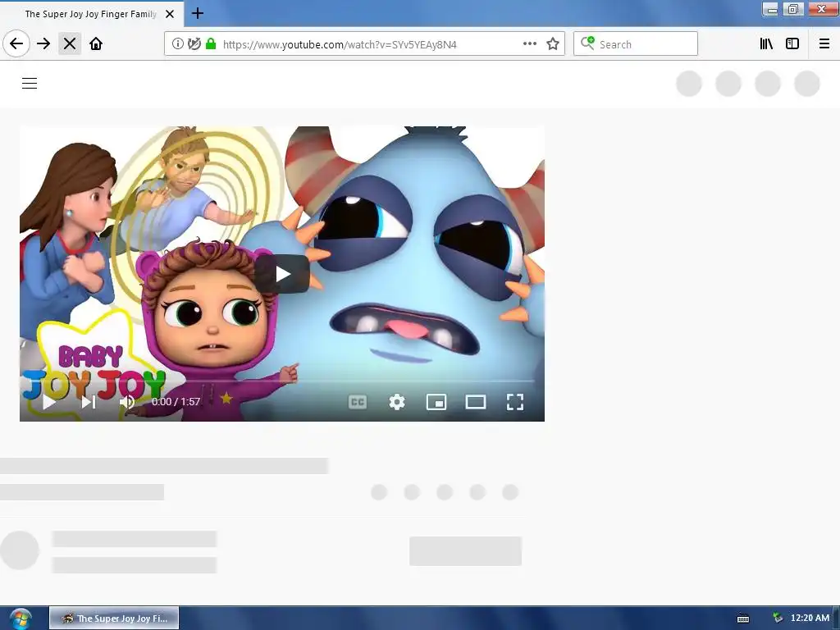Go forward to the next page
The height and width of the screenshot is (630, 840).
(43, 44)
